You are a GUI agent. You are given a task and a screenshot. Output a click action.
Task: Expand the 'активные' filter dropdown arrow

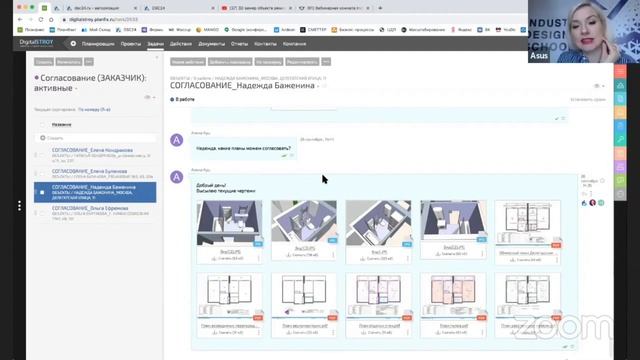[76, 89]
